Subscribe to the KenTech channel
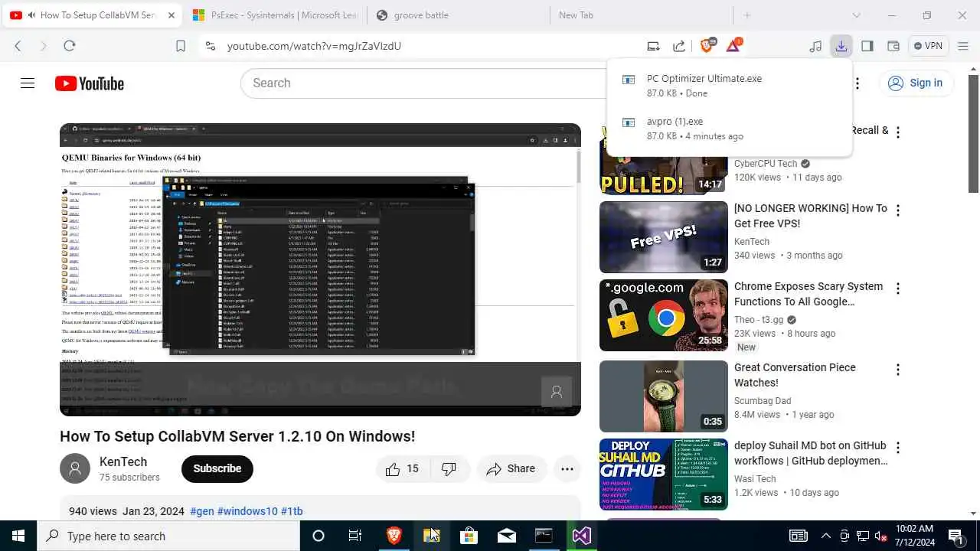 [217, 468]
